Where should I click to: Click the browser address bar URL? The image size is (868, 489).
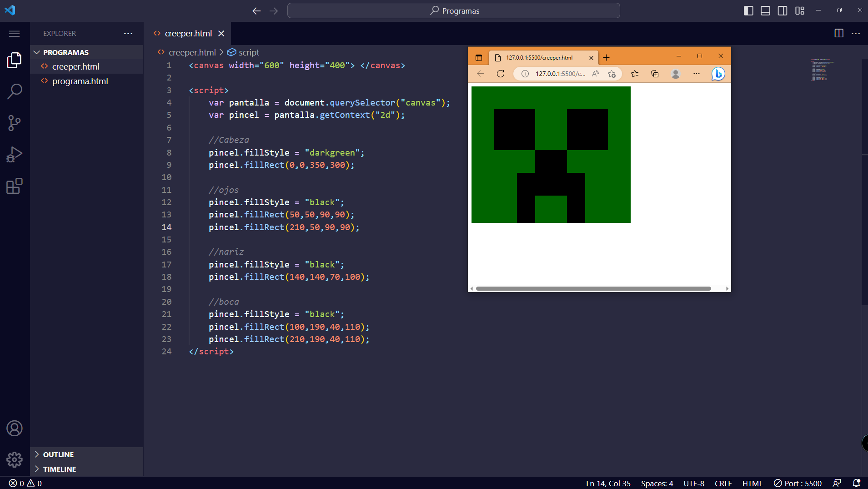[x=561, y=74]
